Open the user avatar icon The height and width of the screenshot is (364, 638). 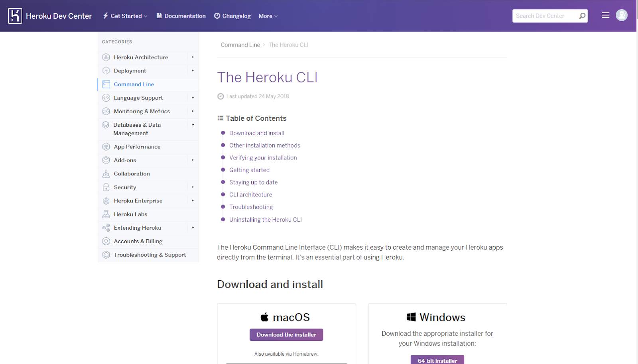pyautogui.click(x=622, y=15)
